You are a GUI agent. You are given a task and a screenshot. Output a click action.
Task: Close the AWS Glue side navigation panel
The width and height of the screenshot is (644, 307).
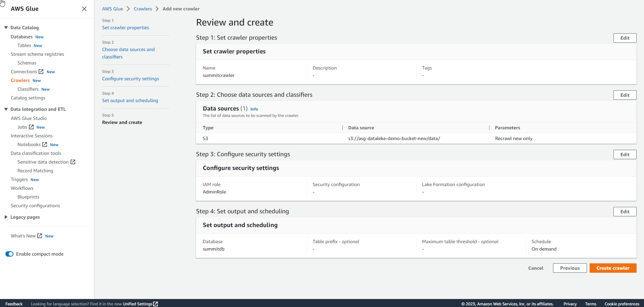[x=84, y=9]
